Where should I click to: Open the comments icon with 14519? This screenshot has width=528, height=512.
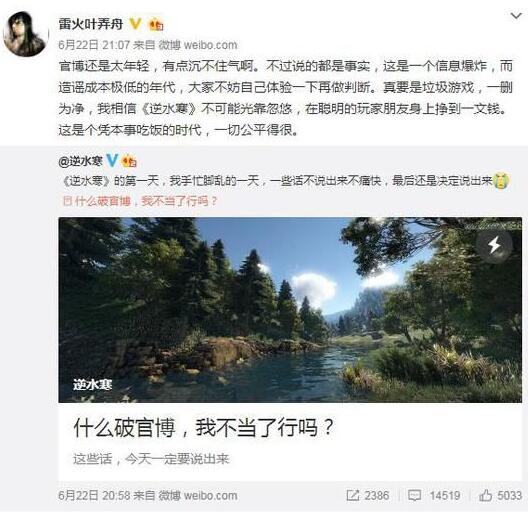[x=434, y=495]
